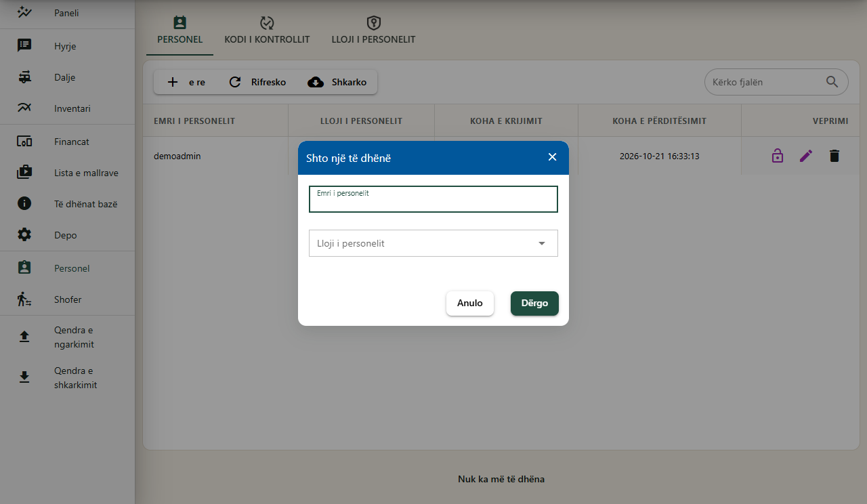Image resolution: width=867 pixels, height=504 pixels.
Task: Click the Inventari trend icon
Action: [x=24, y=108]
